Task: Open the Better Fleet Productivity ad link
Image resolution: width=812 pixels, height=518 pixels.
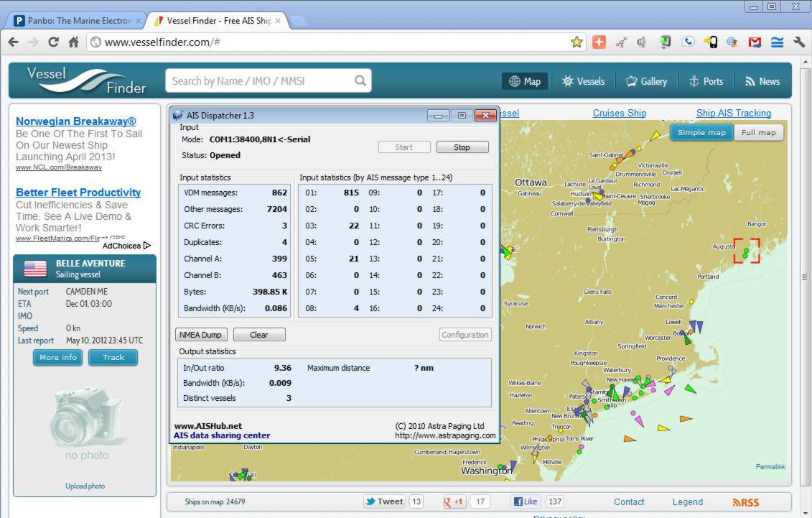Action: point(78,192)
